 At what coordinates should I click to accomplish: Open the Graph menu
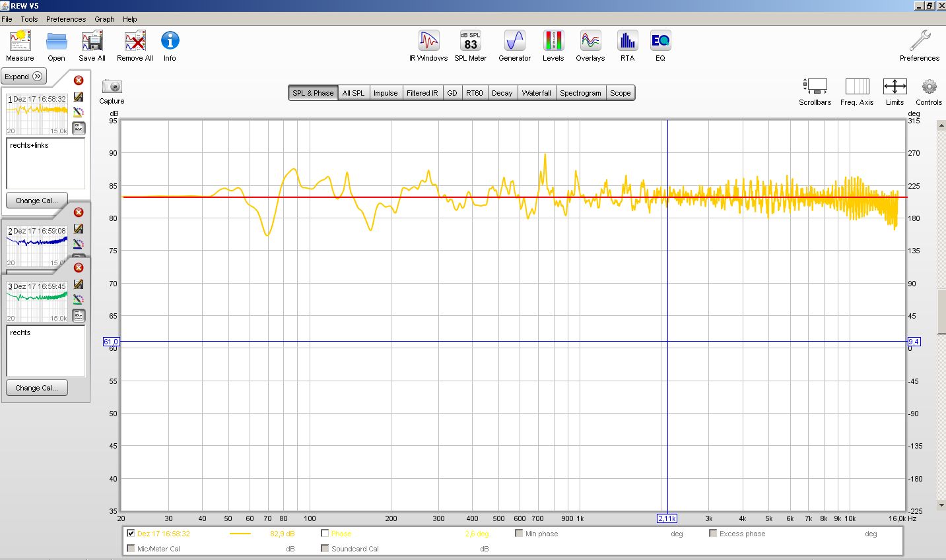(x=104, y=19)
